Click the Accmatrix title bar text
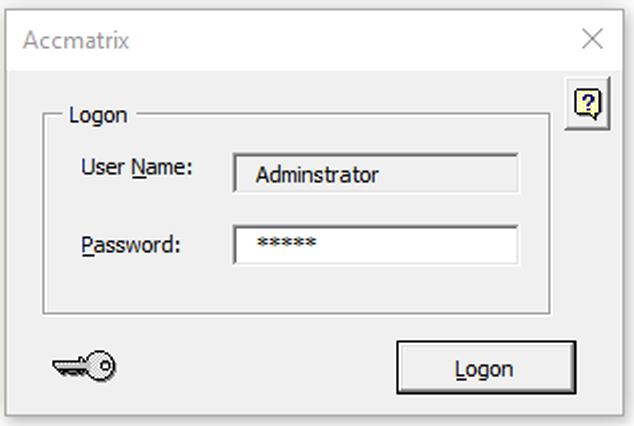The image size is (634, 426). click(x=76, y=41)
